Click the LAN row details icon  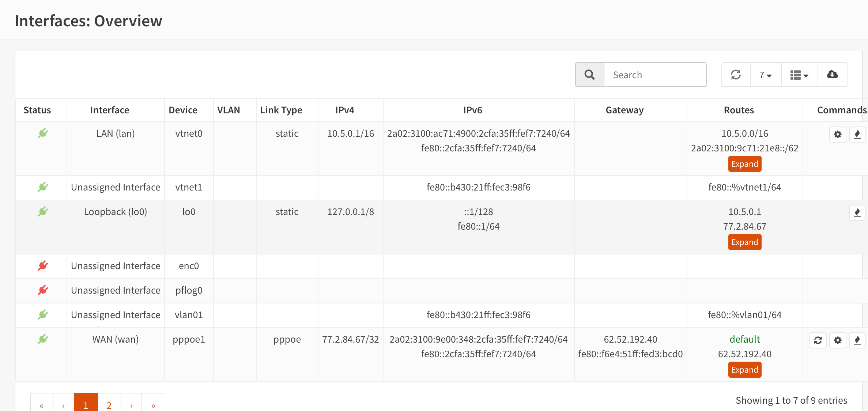point(857,135)
